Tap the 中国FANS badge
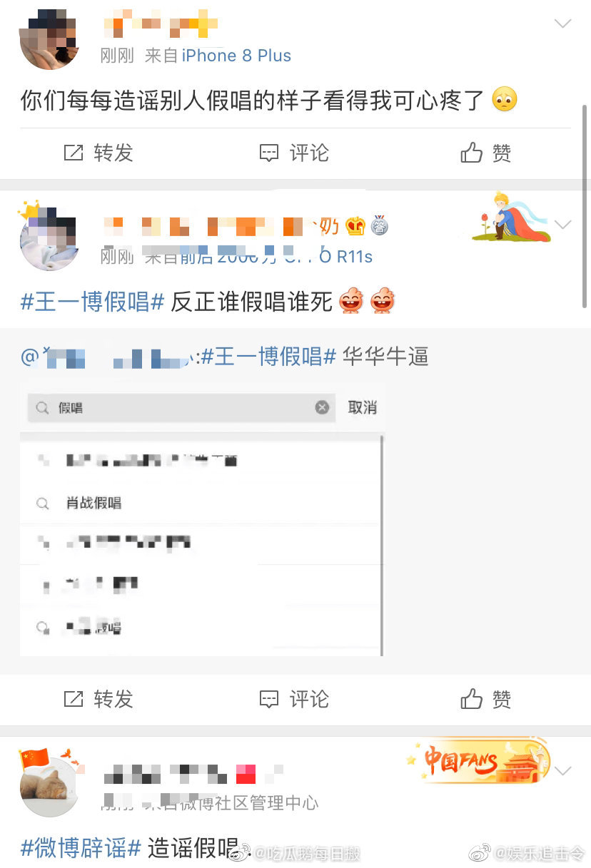Viewport: 591px width, 868px height. [x=477, y=762]
